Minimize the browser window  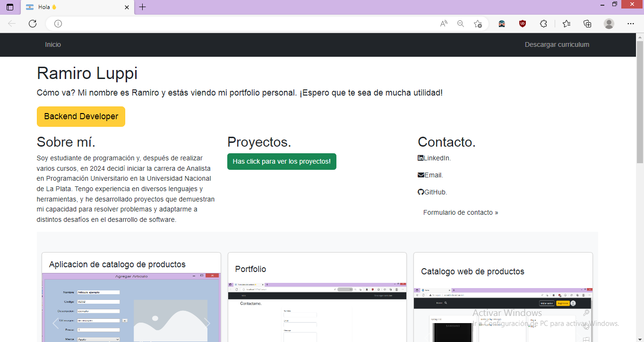(602, 4)
